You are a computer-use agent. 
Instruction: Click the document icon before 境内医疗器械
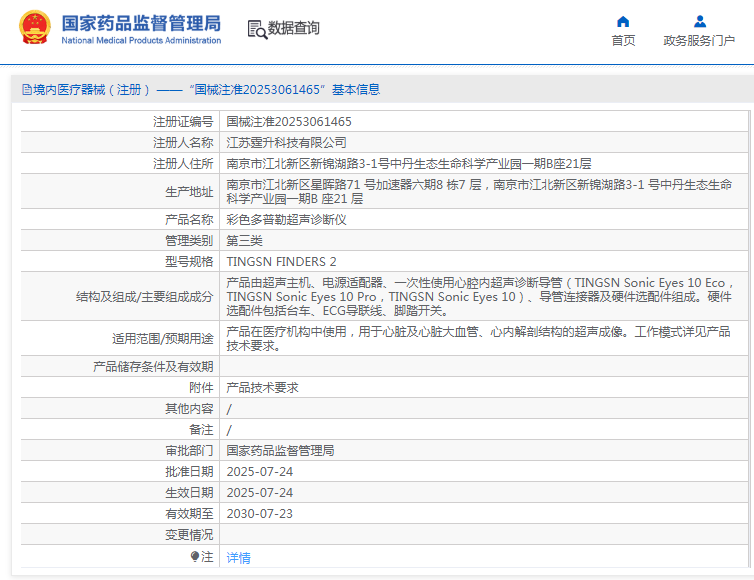[27, 89]
